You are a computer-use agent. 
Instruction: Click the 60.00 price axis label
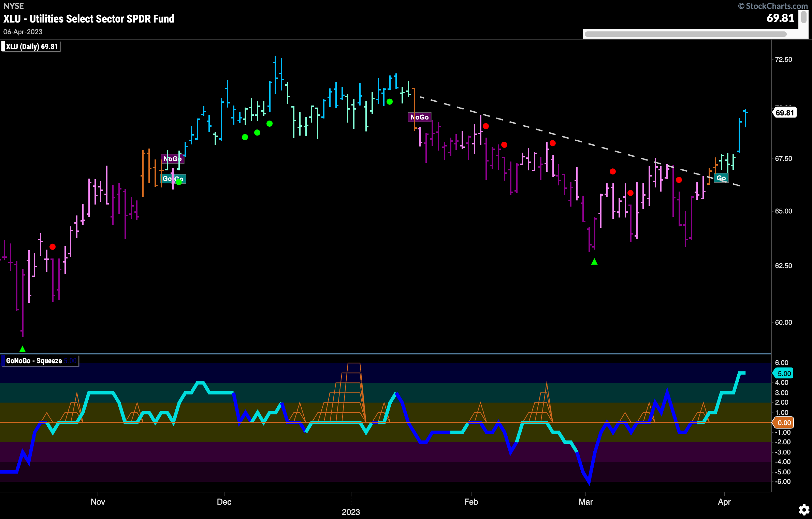[783, 322]
